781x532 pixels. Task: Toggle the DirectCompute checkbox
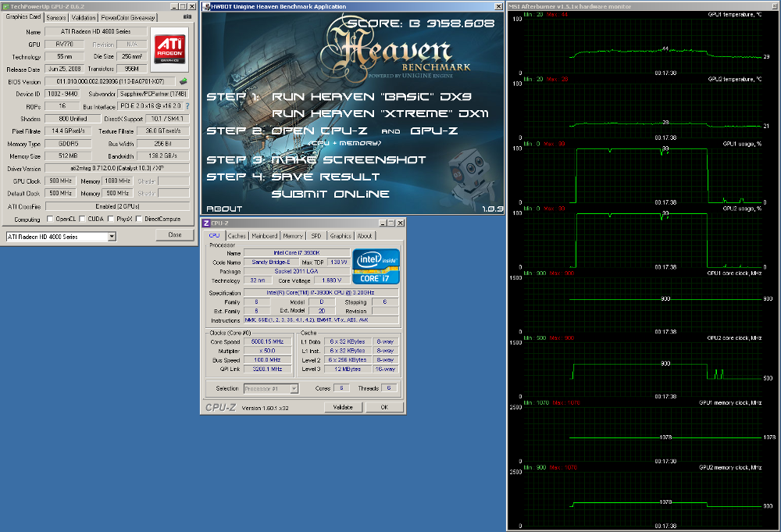139,219
